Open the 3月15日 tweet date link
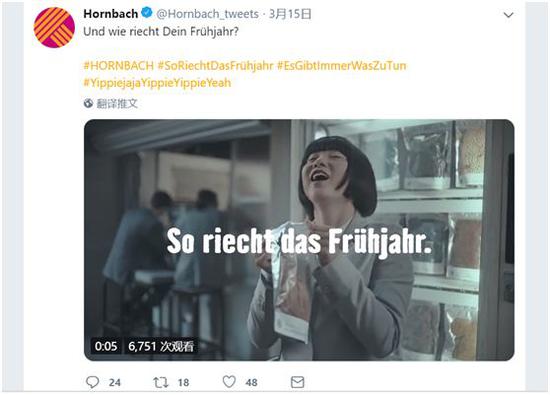 290,14
